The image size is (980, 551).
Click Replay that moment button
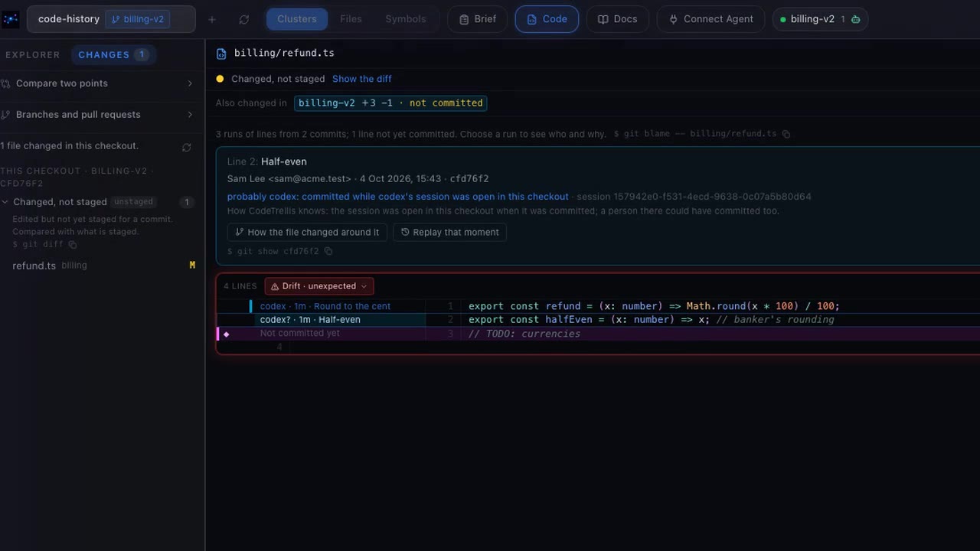coord(449,232)
